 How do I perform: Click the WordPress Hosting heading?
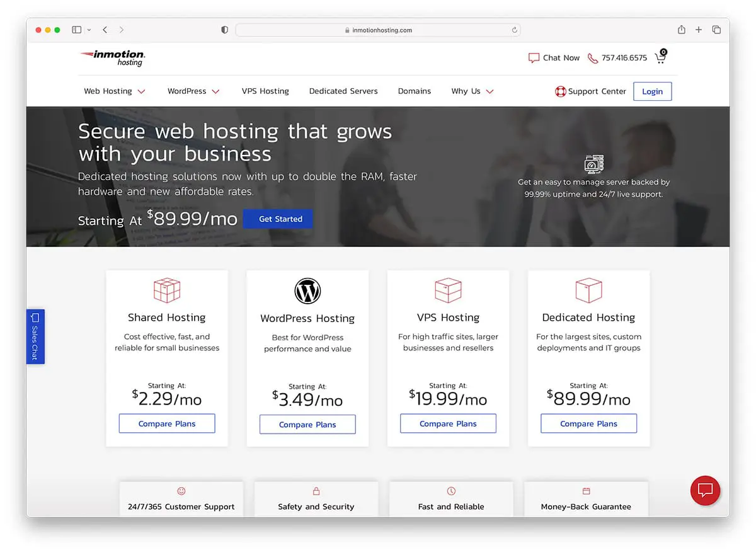[307, 318]
